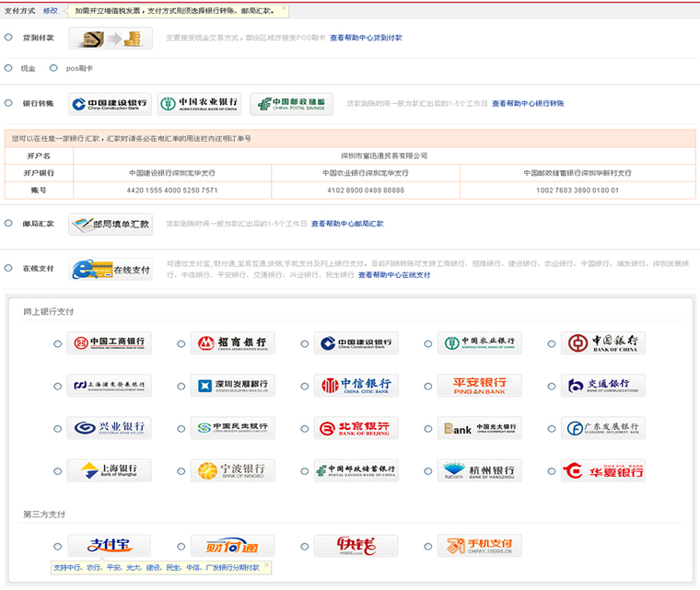Click the 支付宝 Alipay logo
The height and width of the screenshot is (590, 700).
[x=109, y=545]
